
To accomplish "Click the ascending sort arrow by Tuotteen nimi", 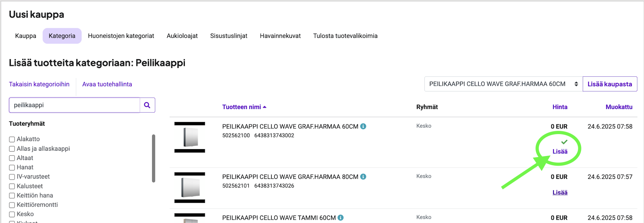I will [265, 107].
